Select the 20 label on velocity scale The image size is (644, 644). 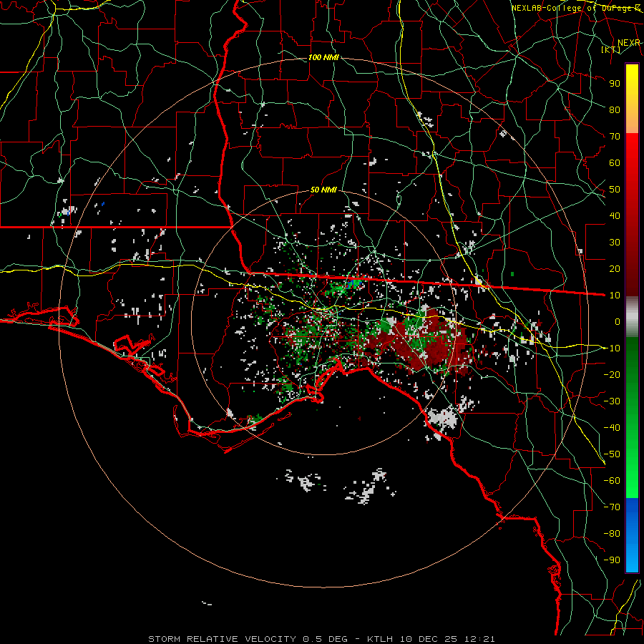pos(615,268)
